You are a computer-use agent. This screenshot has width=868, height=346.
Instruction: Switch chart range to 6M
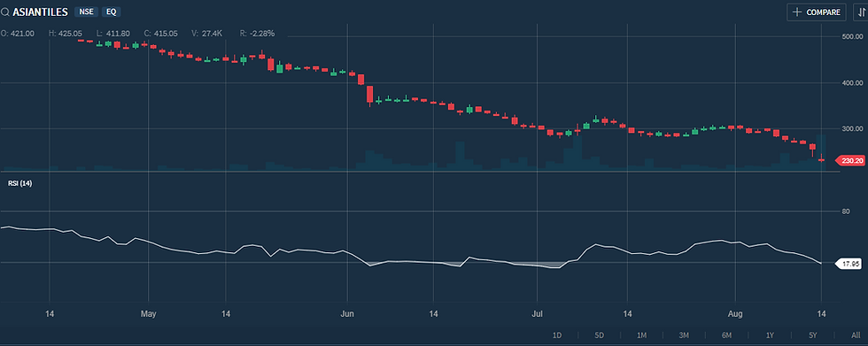(x=726, y=335)
